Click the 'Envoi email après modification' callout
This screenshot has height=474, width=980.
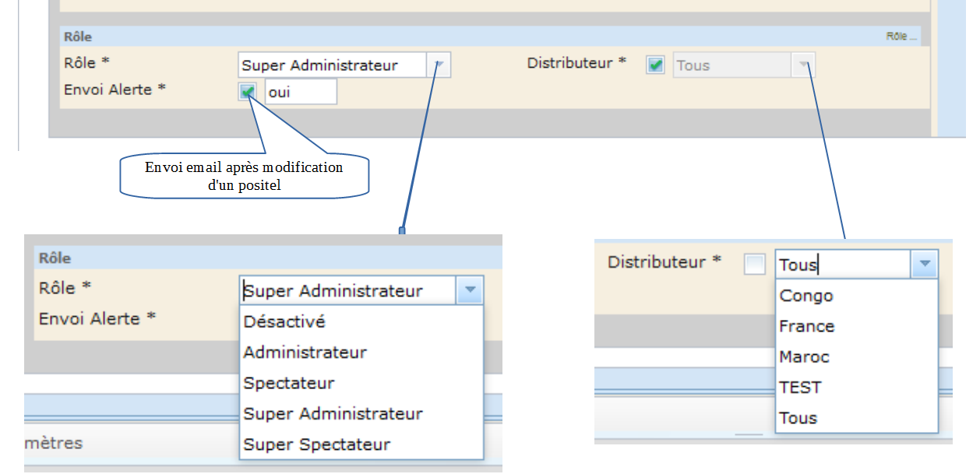pos(244,175)
